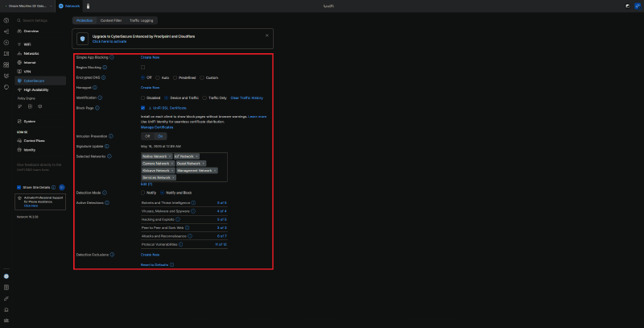Click Reset to Defaults
The image size is (644, 328).
point(155,265)
